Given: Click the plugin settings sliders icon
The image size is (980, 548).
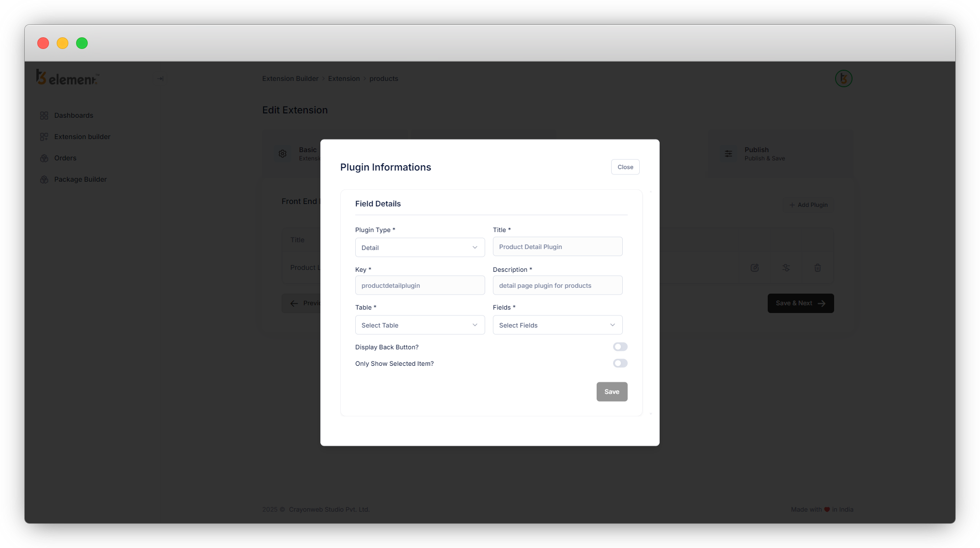Looking at the screenshot, I should [786, 268].
